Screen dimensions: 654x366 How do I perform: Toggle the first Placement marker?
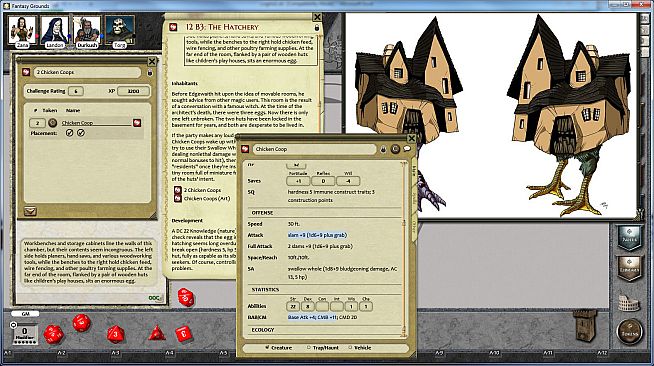click(x=70, y=133)
